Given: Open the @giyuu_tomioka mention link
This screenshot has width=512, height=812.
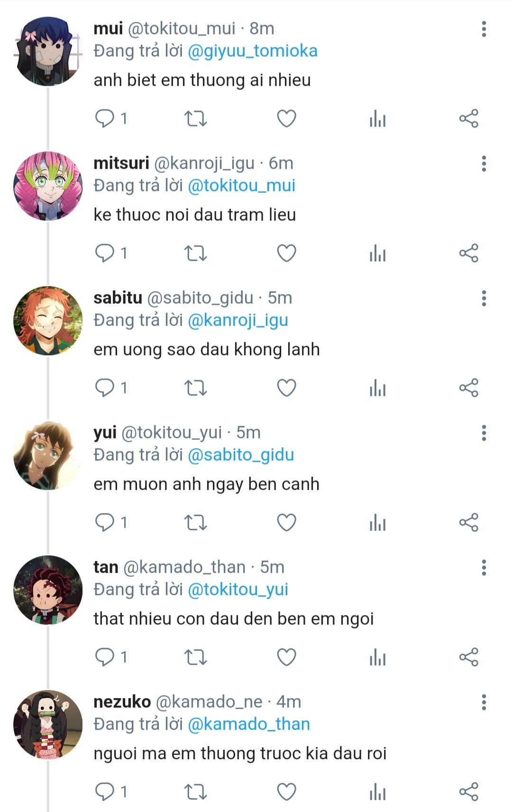Looking at the screenshot, I should pyautogui.click(x=253, y=51).
